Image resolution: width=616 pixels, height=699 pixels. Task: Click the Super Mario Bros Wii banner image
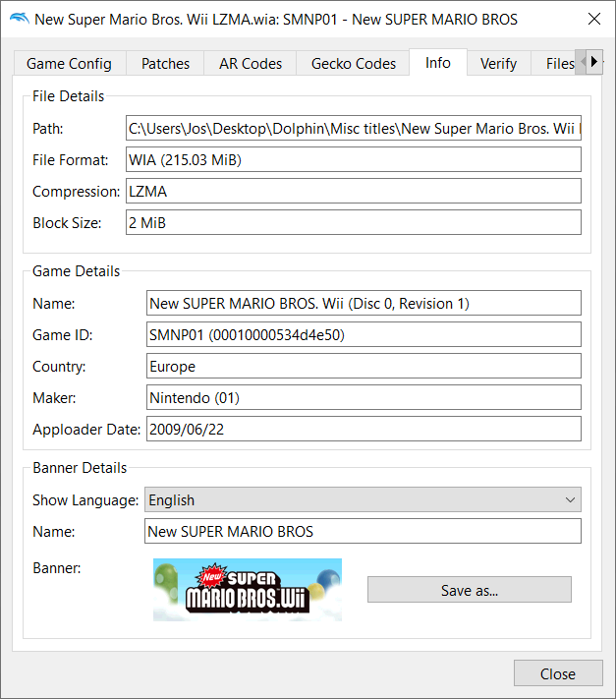pyautogui.click(x=248, y=589)
